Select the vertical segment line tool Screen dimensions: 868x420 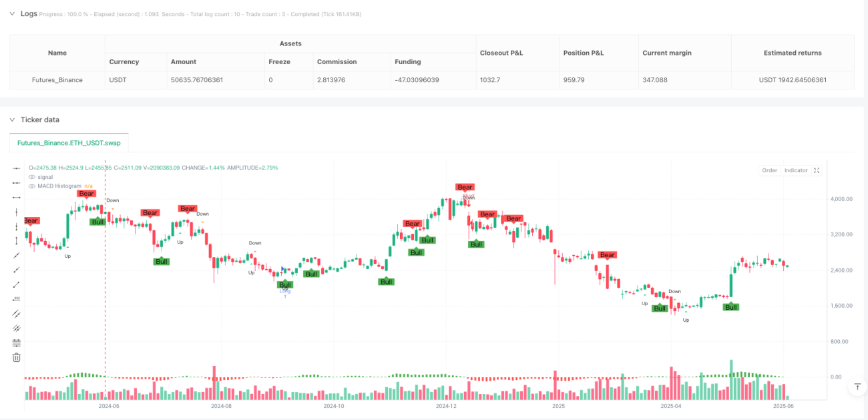pos(17,240)
